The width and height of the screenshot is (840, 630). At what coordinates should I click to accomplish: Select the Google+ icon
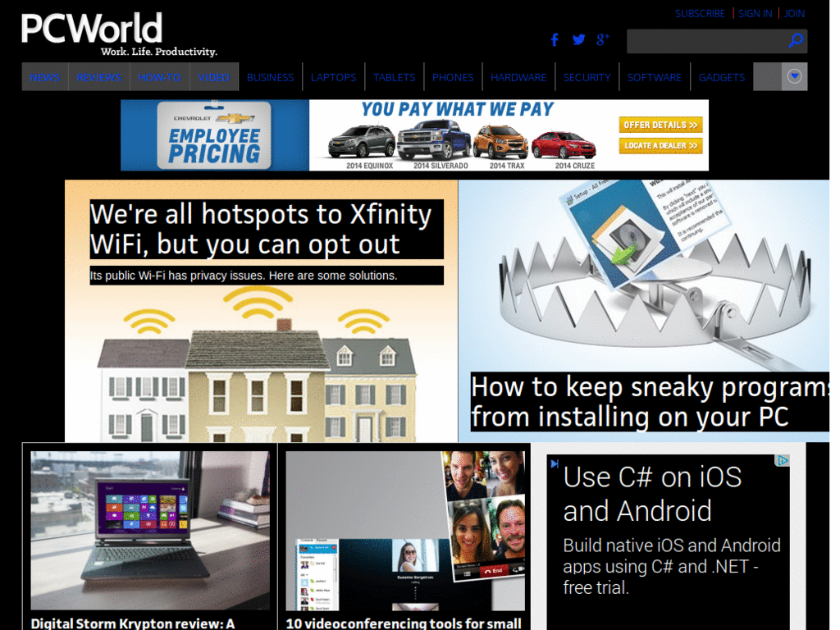(603, 39)
